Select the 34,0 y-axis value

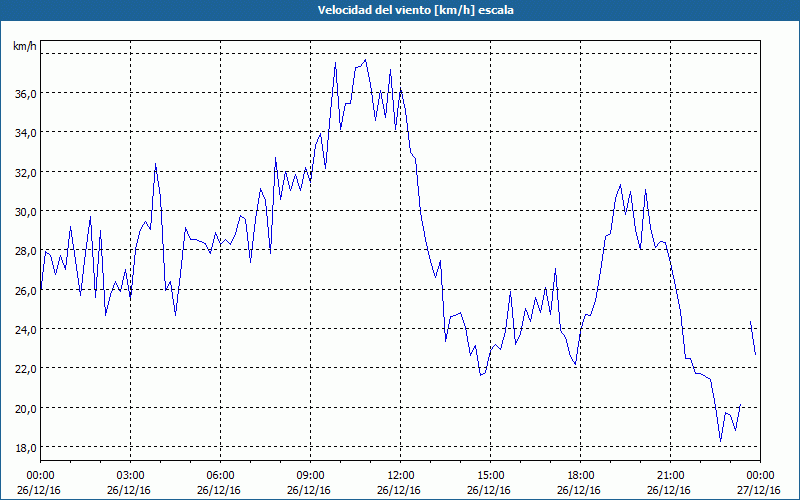(x=26, y=133)
